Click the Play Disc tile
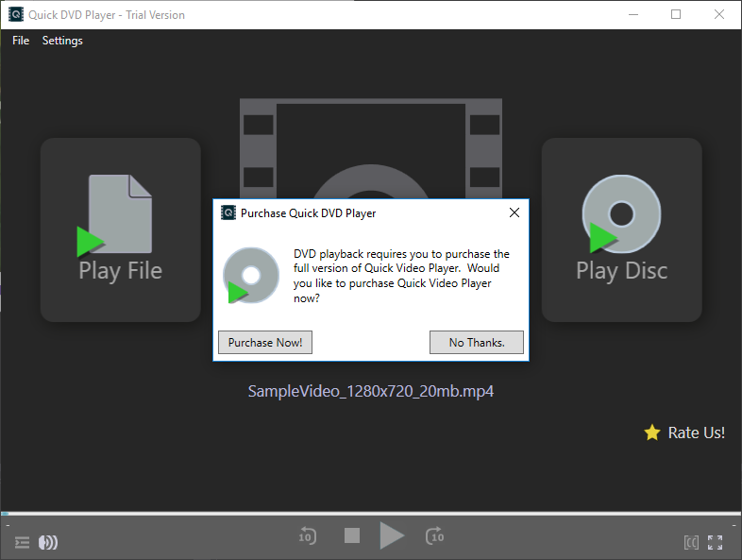This screenshot has height=560, width=742. 622,230
